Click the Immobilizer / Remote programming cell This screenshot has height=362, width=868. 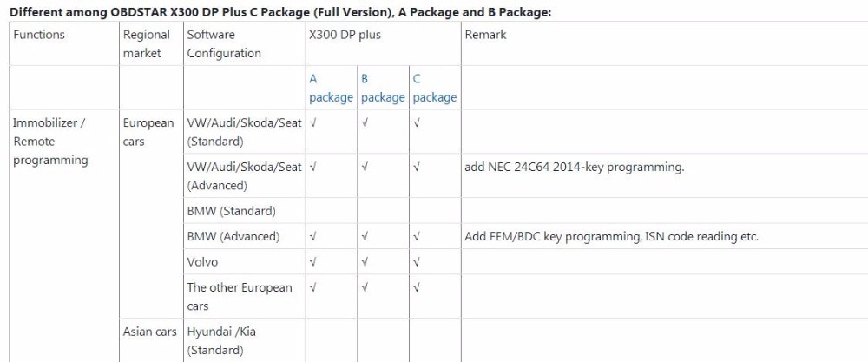(x=50, y=142)
